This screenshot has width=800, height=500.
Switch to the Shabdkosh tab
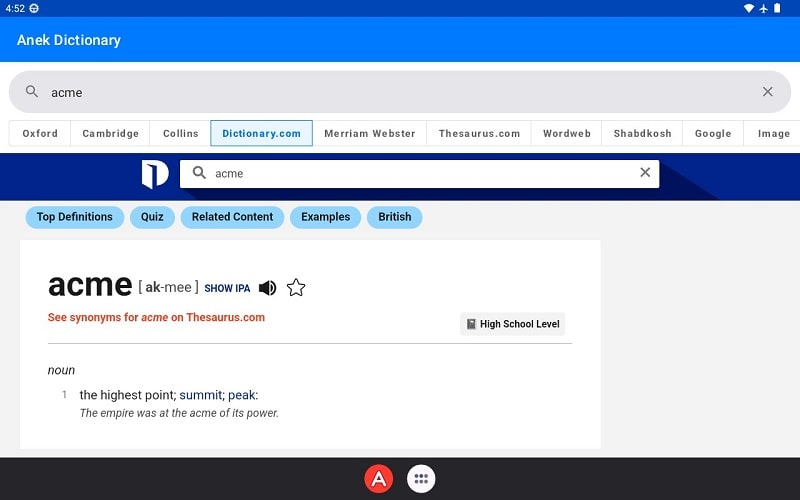[x=642, y=133]
